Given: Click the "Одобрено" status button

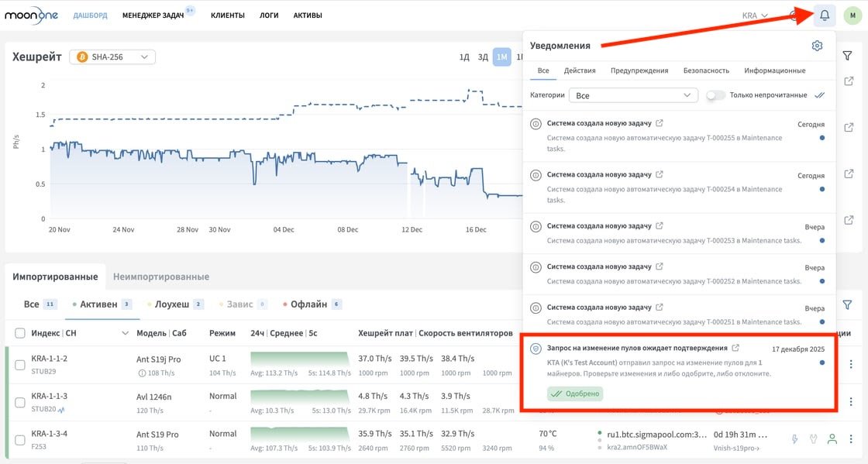Looking at the screenshot, I should (x=574, y=394).
